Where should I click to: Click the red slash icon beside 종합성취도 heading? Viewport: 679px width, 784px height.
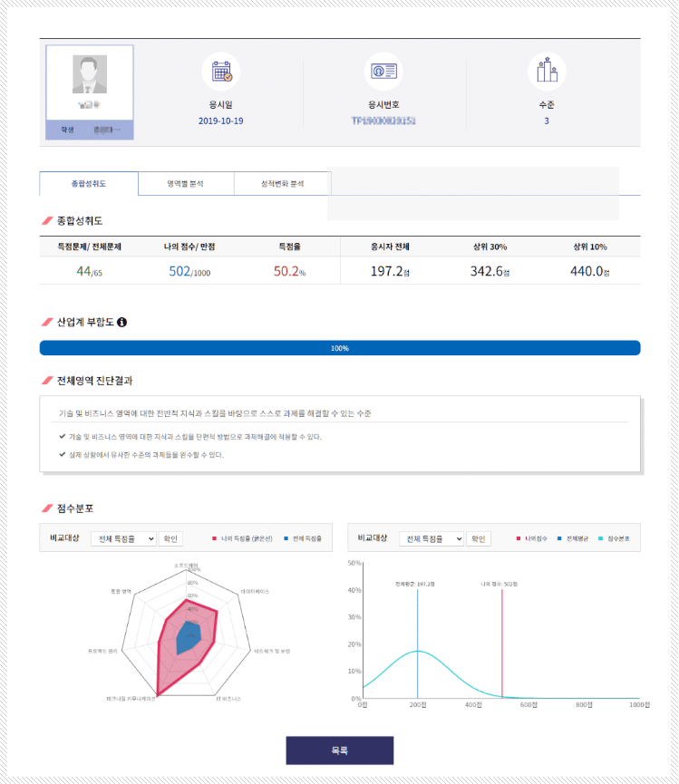click(x=47, y=220)
